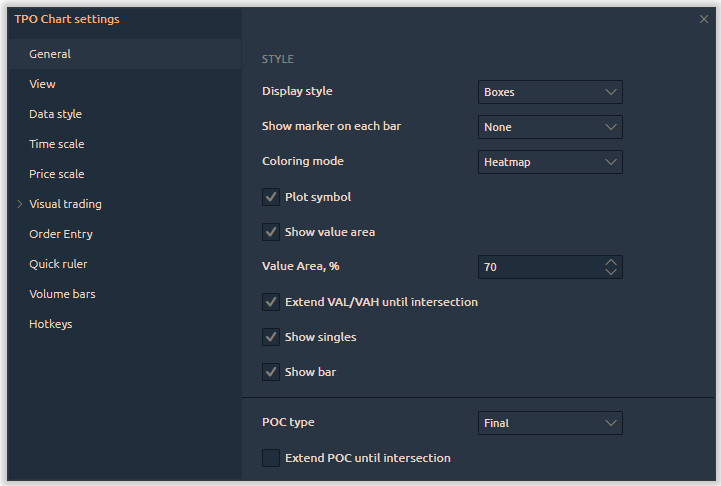Screen dimensions: 721x486
Task: Switch to the Time scale settings
Action: tap(57, 144)
